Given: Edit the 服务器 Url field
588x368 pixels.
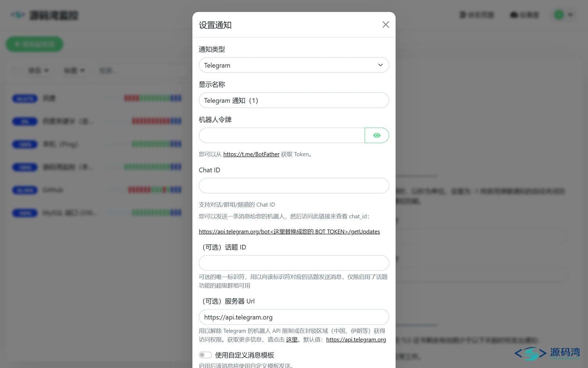Looking at the screenshot, I should 294,317.
